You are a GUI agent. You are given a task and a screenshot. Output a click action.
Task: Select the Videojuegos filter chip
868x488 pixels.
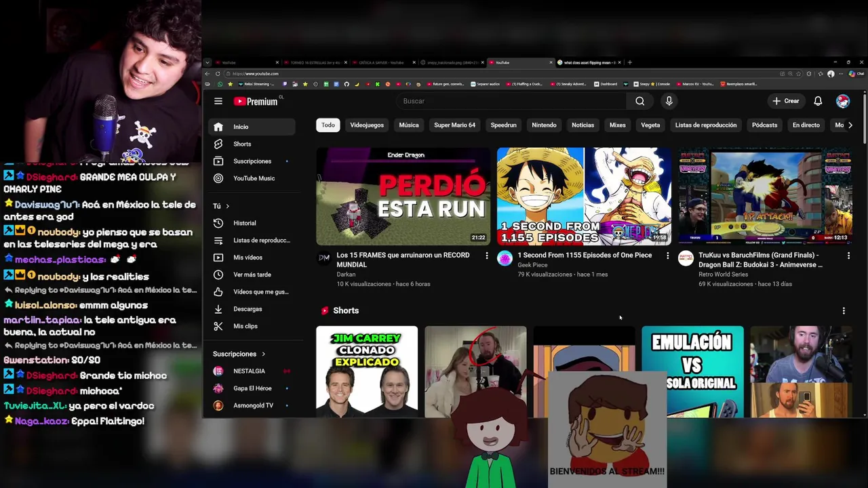coord(367,125)
